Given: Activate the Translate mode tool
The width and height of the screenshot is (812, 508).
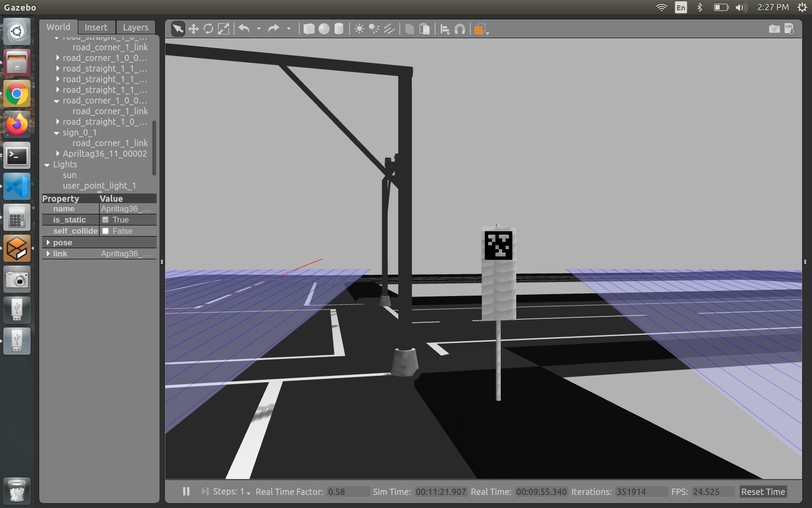Looking at the screenshot, I should pos(193,29).
